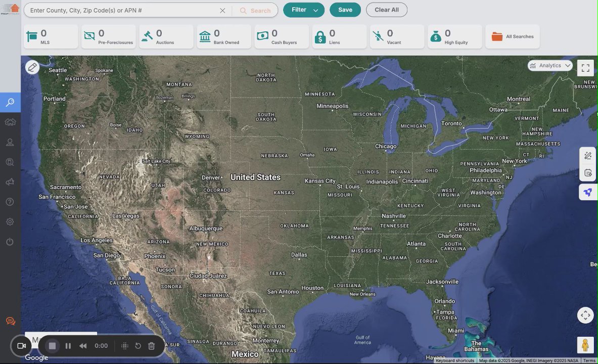Image resolution: width=598 pixels, height=364 pixels.
Task: Pause the screen recording
Action: 68,346
